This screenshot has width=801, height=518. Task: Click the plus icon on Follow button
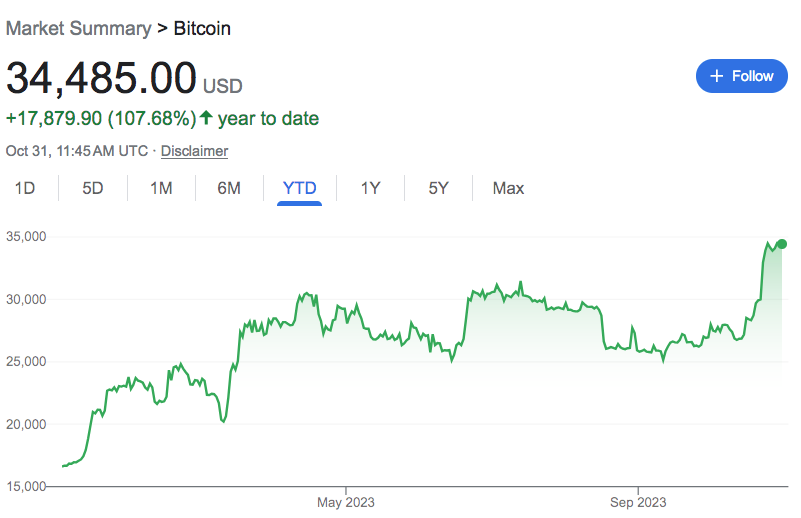pyautogui.click(x=716, y=76)
